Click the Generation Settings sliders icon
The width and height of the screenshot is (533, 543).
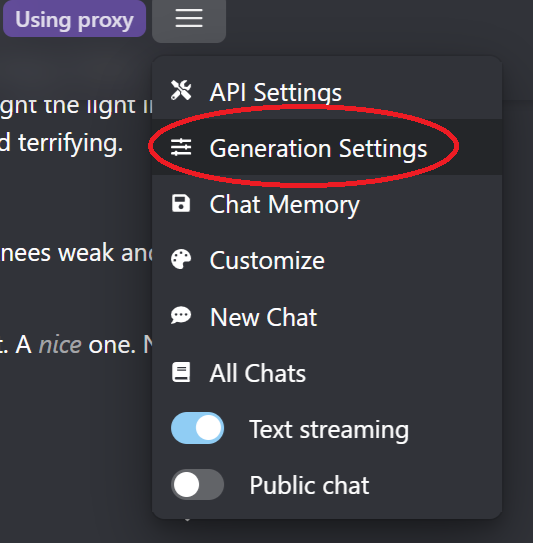coord(181,148)
